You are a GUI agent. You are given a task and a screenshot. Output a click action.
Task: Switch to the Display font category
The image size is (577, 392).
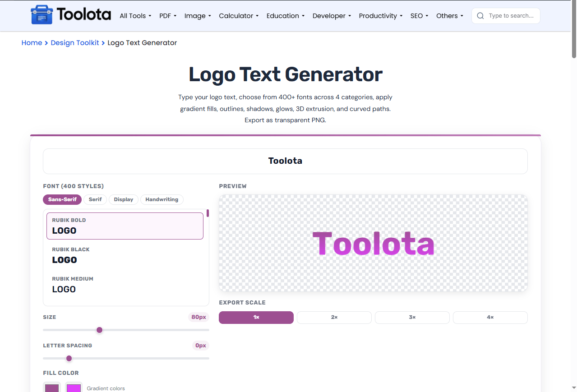124,199
